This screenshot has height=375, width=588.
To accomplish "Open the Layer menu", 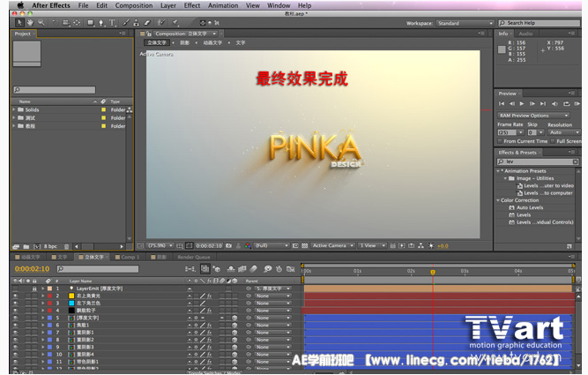I will tap(168, 5).
